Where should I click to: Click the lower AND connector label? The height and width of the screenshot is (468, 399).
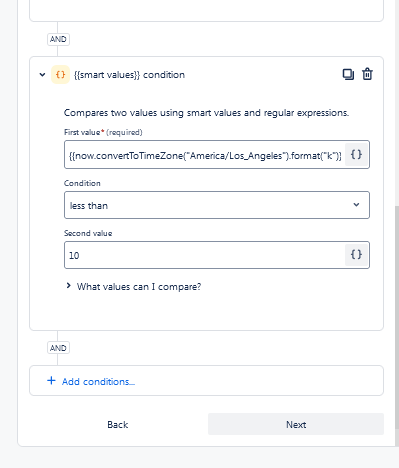[x=58, y=348]
